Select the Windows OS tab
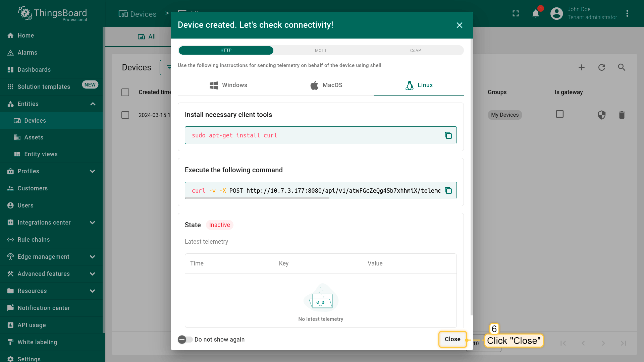 click(228, 85)
